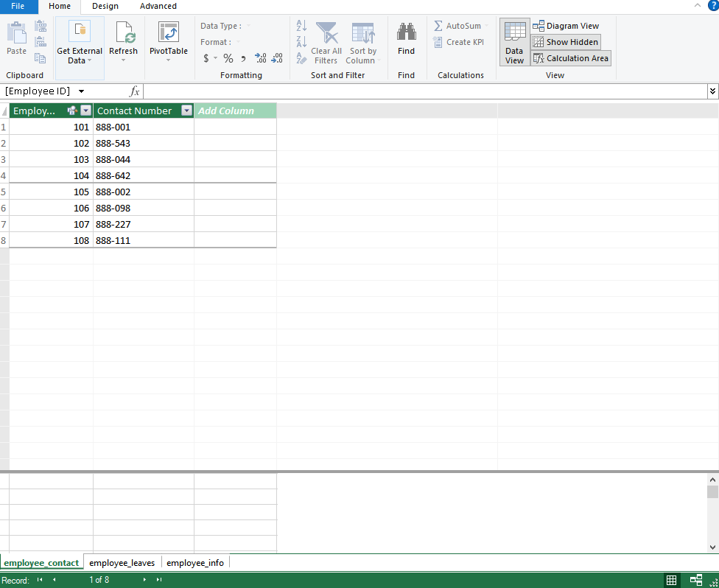The width and height of the screenshot is (719, 588).
Task: Sort column ascending A to Z
Action: click(301, 25)
